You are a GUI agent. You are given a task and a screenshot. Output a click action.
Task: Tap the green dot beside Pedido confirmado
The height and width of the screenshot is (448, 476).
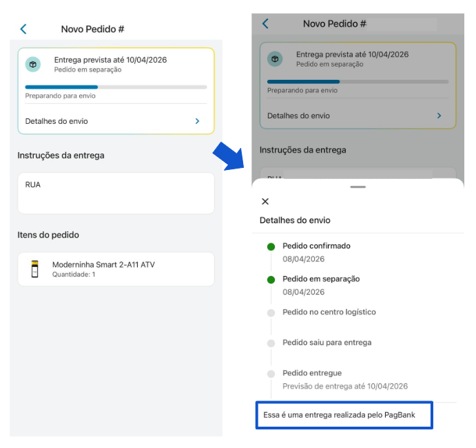pos(271,246)
